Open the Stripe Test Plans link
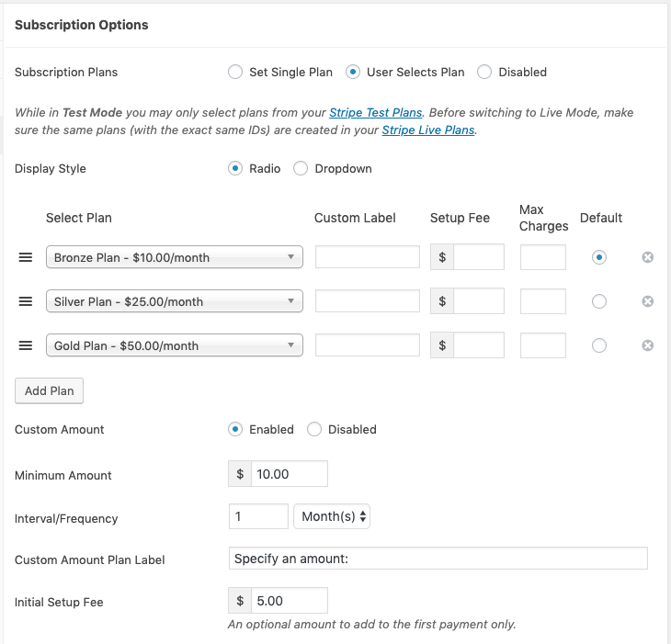671x644 pixels. click(x=375, y=112)
